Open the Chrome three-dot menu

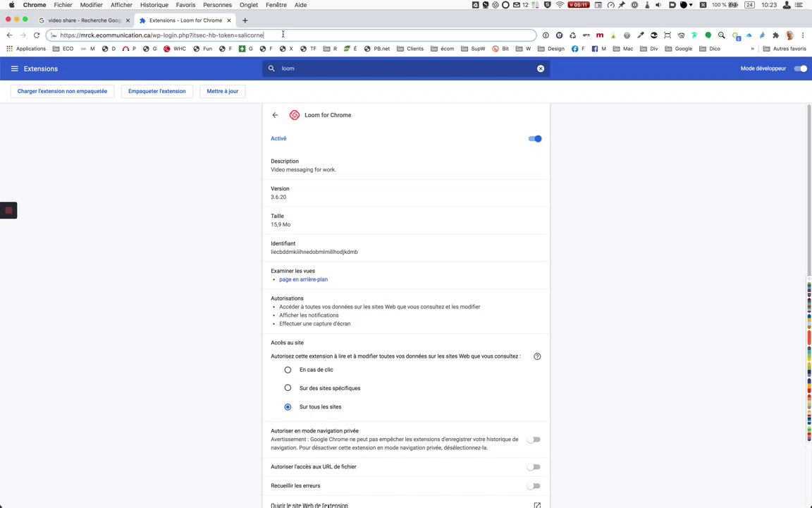click(804, 35)
